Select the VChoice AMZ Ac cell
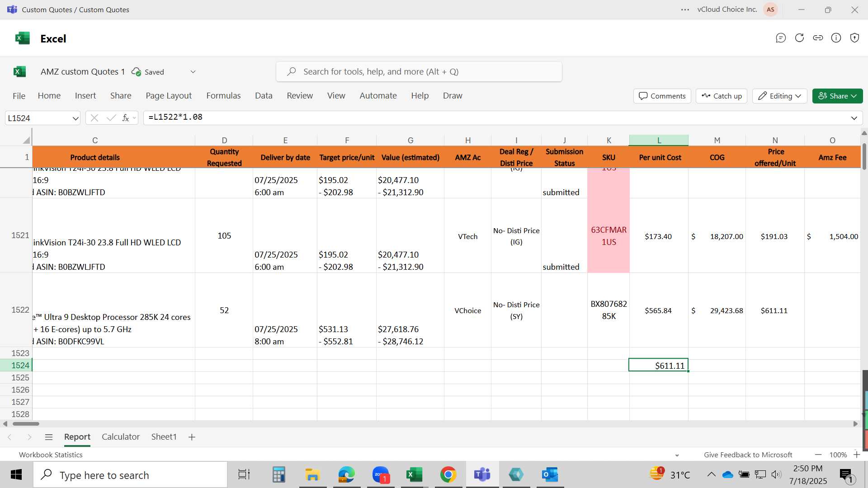Viewport: 868px width, 488px height. (467, 310)
